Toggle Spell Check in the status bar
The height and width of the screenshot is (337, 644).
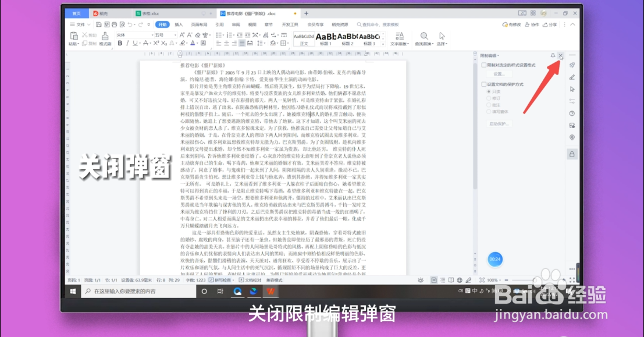[x=220, y=280]
